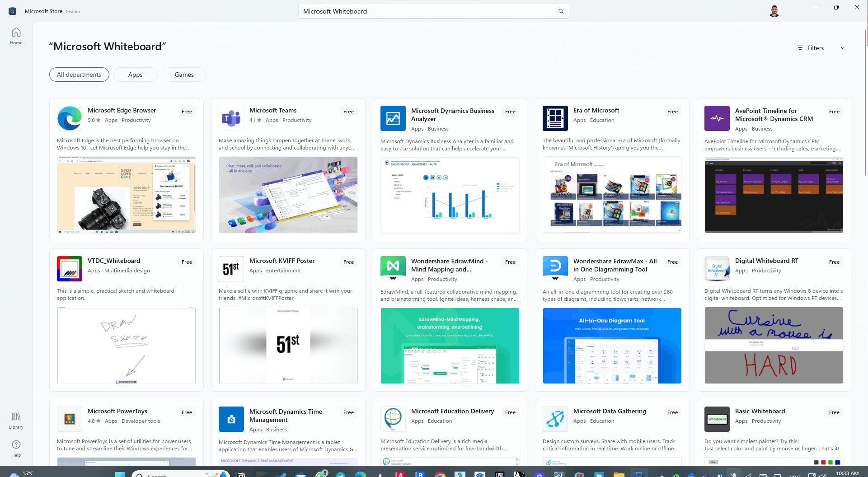Click the AvePoint Timeline app icon

pyautogui.click(x=717, y=118)
